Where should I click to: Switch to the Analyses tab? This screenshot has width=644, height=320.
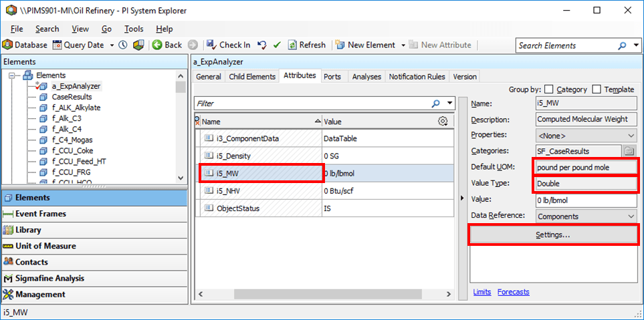[366, 77]
